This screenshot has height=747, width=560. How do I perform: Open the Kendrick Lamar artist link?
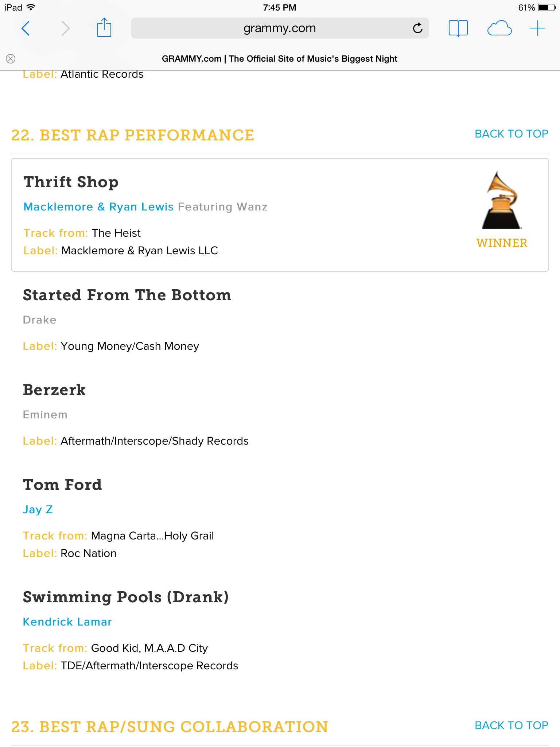click(67, 622)
